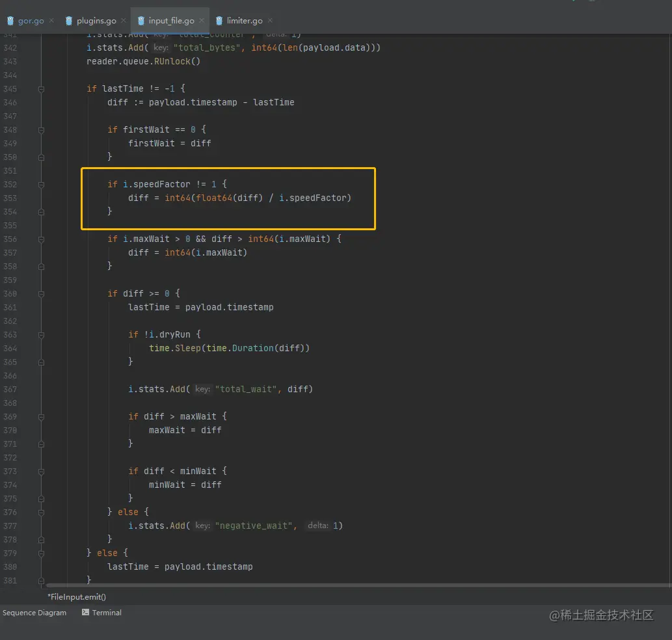
Task: Click "lastTime = payload.timestamp" on line 361
Action: (201, 307)
